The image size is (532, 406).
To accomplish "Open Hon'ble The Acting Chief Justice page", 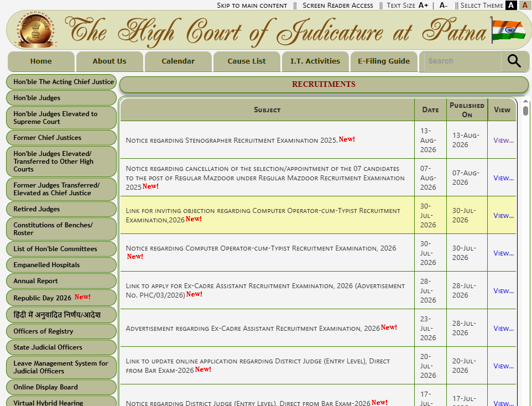I will [61, 82].
